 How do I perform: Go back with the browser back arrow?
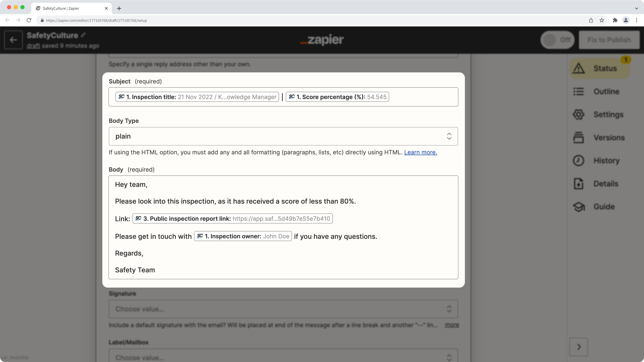point(7,20)
